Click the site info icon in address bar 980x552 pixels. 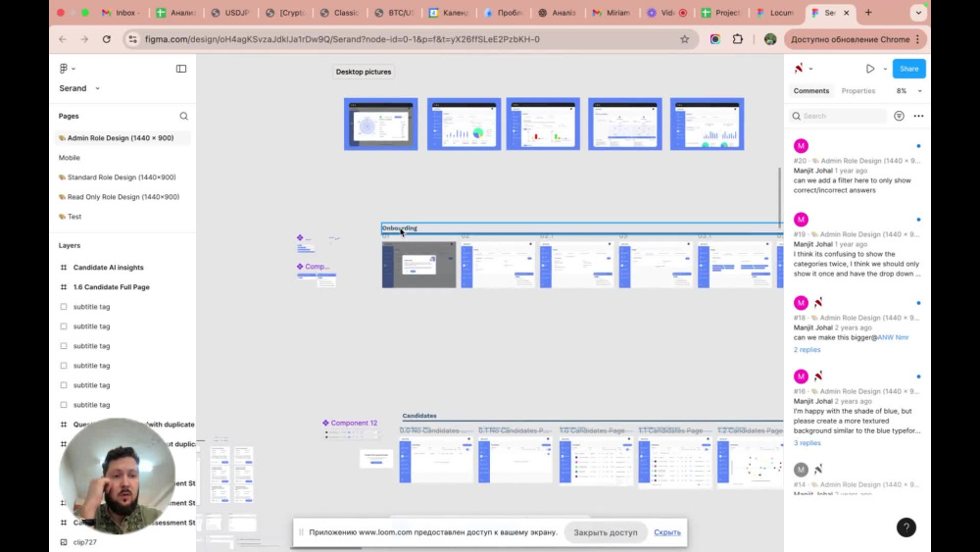[132, 39]
